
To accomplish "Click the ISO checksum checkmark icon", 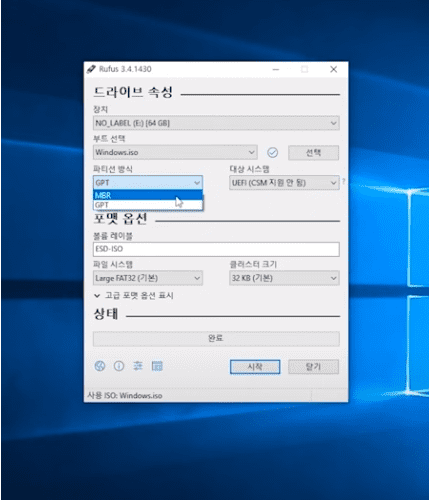I will click(x=272, y=153).
